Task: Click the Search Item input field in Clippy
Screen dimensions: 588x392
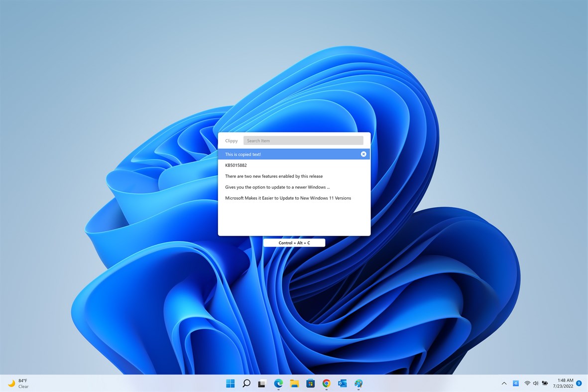Action: point(304,140)
